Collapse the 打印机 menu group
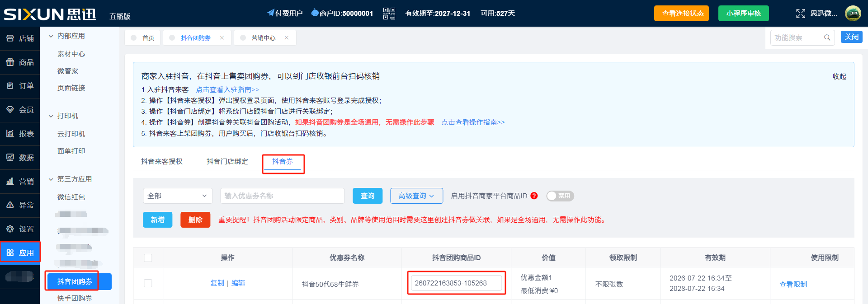The width and height of the screenshot is (868, 304). pyautogui.click(x=51, y=116)
